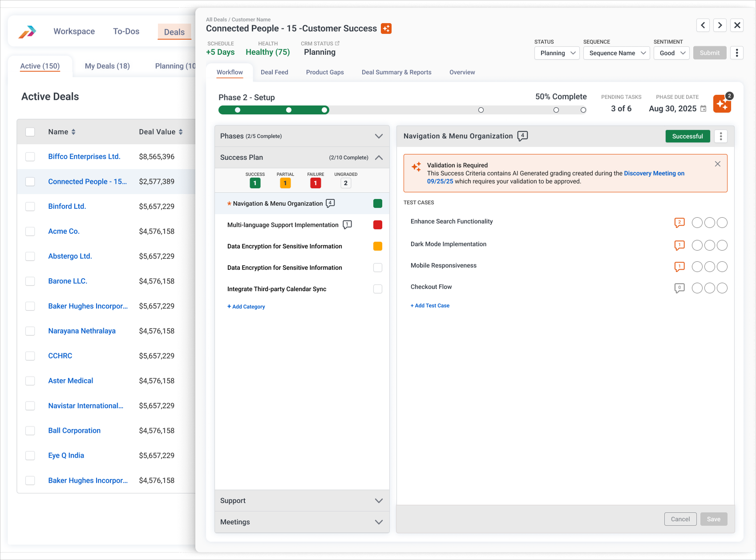This screenshot has width=756, height=560.
Task: Open the Overview tab
Action: click(x=462, y=72)
